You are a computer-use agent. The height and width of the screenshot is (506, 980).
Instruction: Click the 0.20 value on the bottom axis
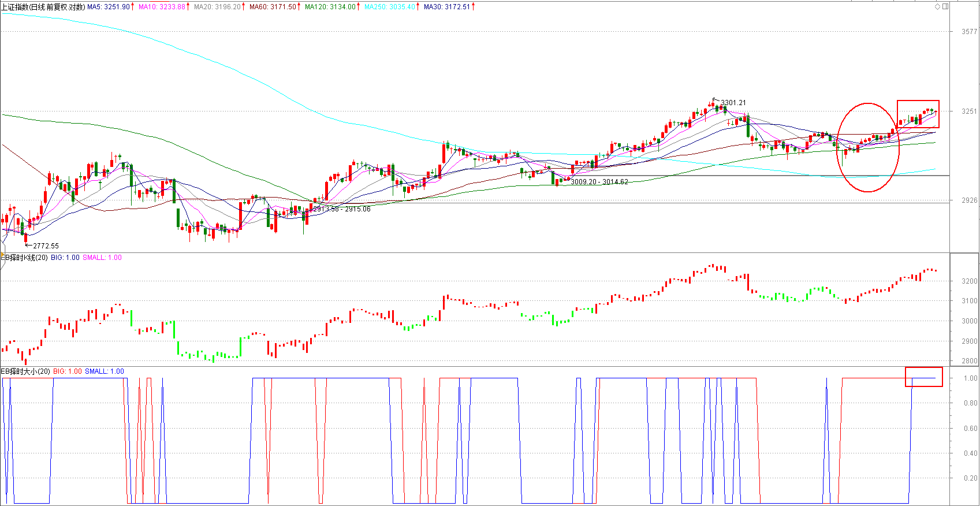click(970, 478)
